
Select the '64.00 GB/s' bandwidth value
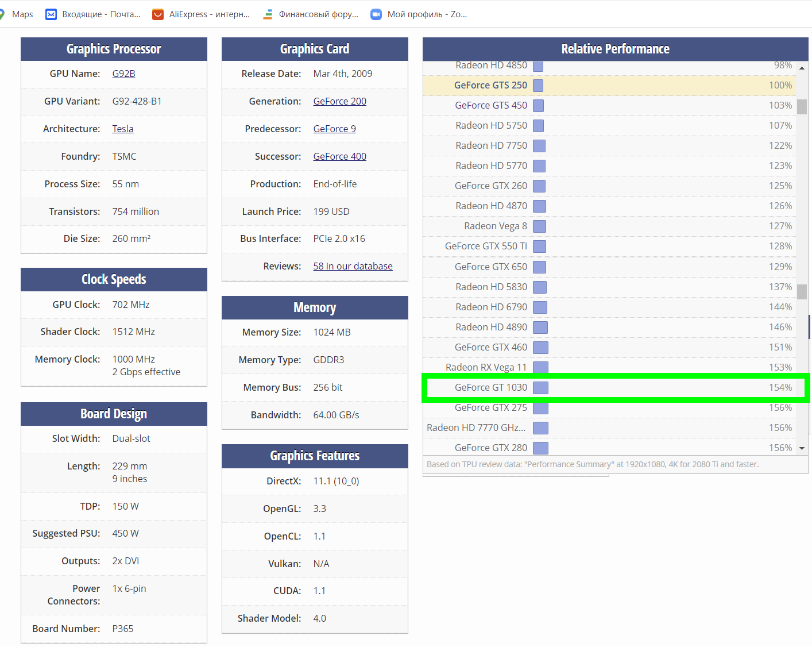tap(336, 415)
